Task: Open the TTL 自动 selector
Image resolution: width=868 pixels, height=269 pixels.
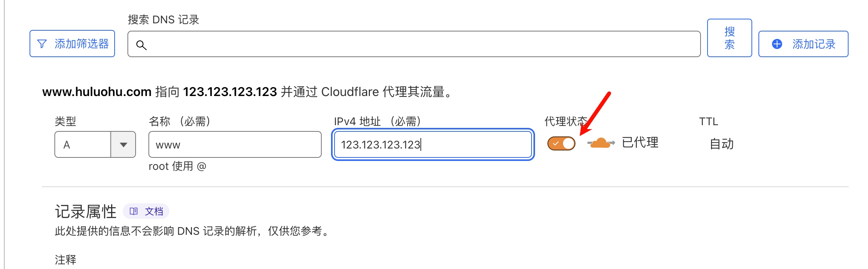Action: pos(722,144)
